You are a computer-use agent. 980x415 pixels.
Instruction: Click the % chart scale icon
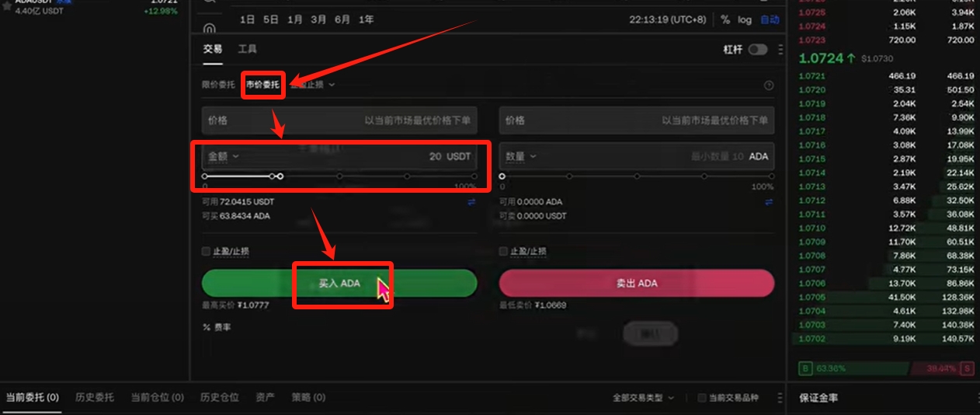[x=725, y=19]
